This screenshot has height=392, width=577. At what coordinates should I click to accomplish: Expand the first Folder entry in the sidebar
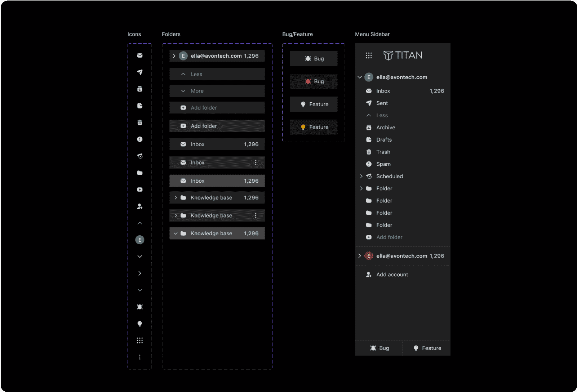(x=361, y=188)
